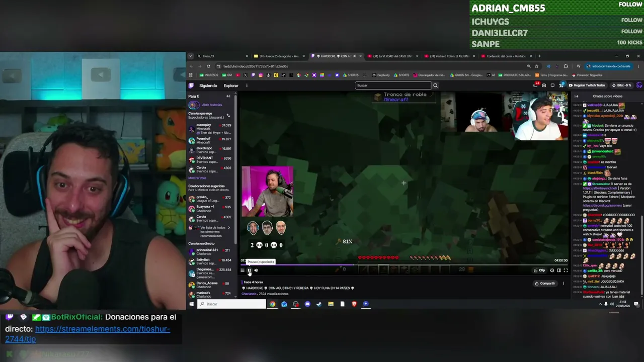Reload the Twitch page
644x362 pixels.
click(208, 66)
